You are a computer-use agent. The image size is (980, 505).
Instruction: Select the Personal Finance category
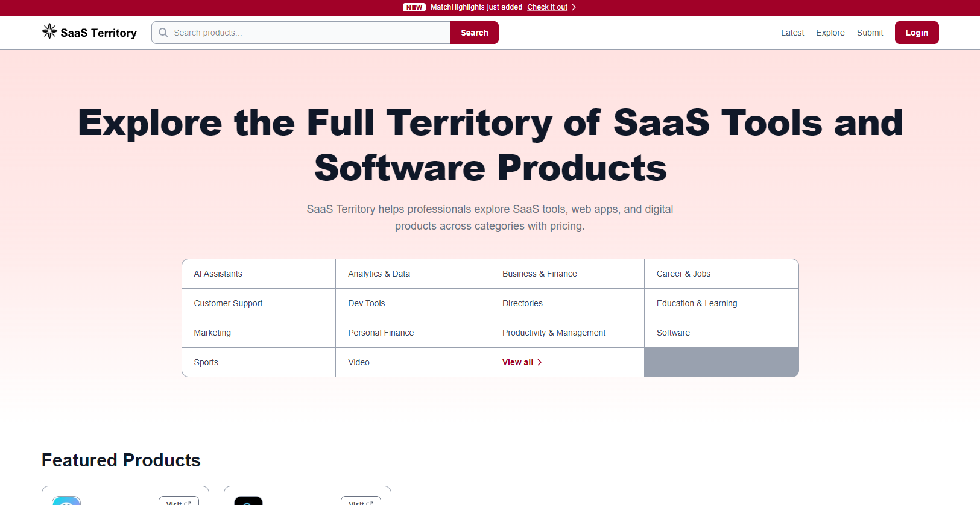click(x=381, y=333)
